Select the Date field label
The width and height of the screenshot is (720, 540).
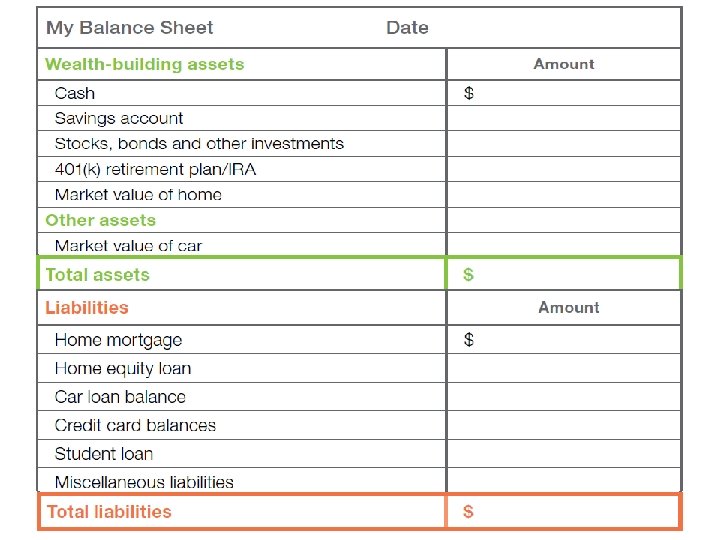coord(407,28)
